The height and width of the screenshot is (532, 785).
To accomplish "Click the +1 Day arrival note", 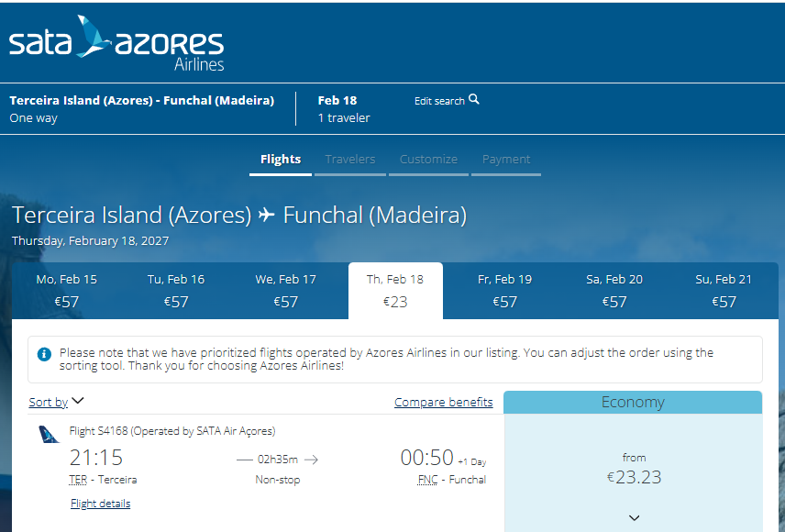I will point(472,462).
